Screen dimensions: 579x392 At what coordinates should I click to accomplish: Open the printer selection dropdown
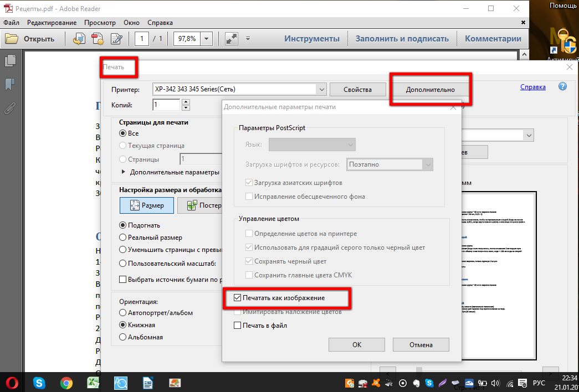click(321, 89)
